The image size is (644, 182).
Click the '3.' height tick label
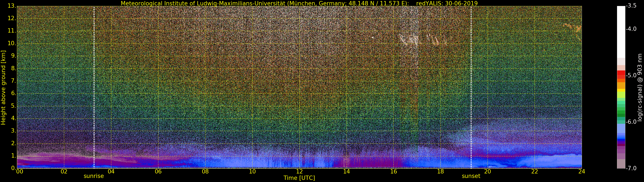click(x=13, y=131)
